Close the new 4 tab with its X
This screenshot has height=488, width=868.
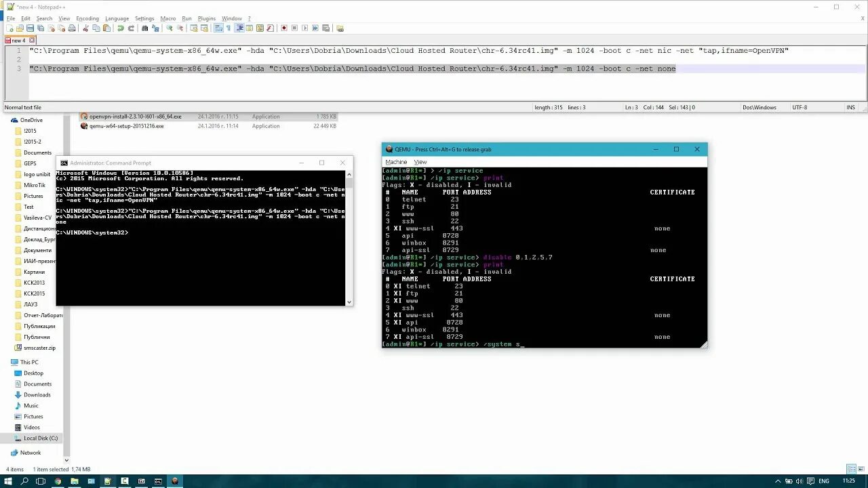pos(31,41)
